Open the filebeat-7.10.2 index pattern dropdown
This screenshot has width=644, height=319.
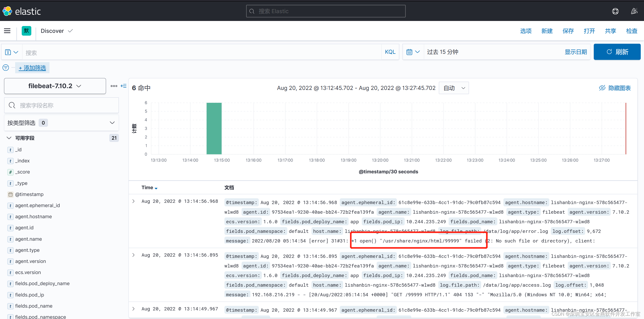[x=55, y=86]
